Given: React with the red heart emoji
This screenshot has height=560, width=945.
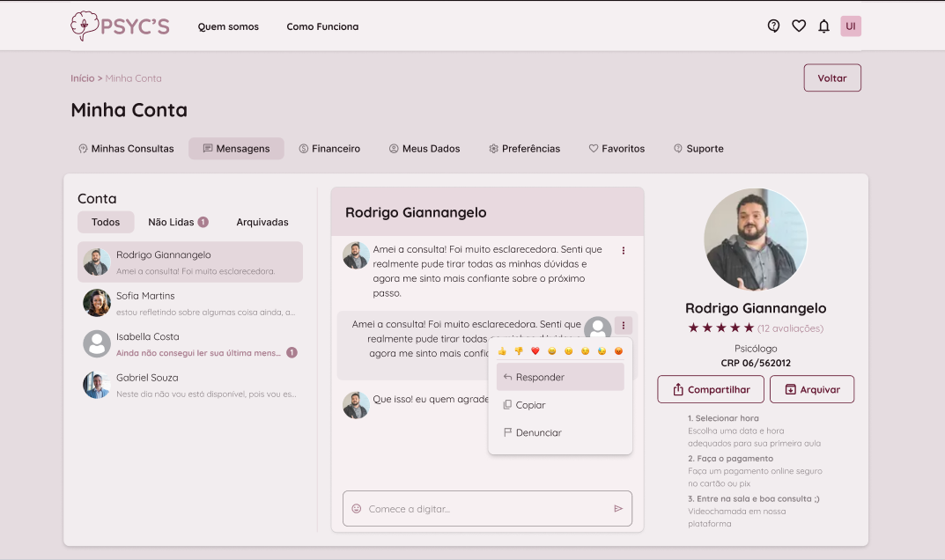Looking at the screenshot, I should pos(535,351).
